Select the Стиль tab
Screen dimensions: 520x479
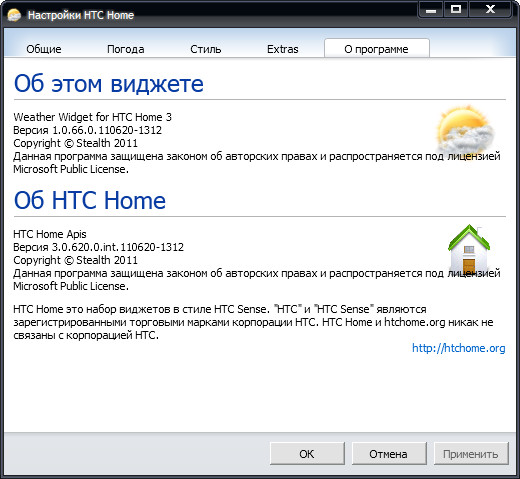pyautogui.click(x=206, y=49)
